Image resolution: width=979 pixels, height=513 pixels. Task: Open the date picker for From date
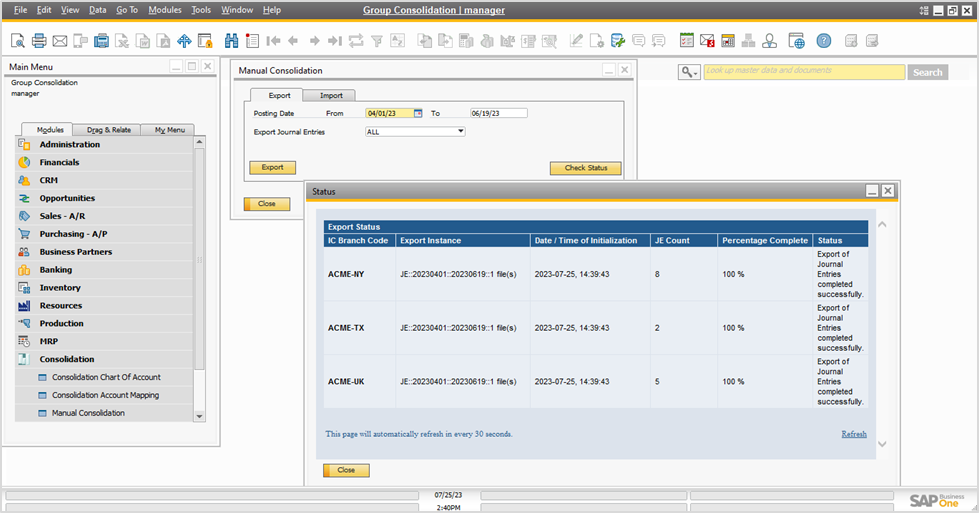click(418, 113)
